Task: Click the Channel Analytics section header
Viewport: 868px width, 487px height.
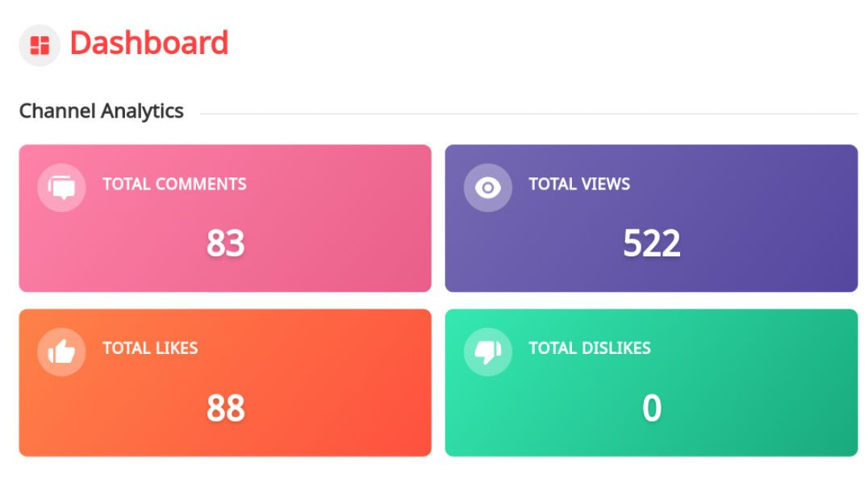Action: point(101,111)
